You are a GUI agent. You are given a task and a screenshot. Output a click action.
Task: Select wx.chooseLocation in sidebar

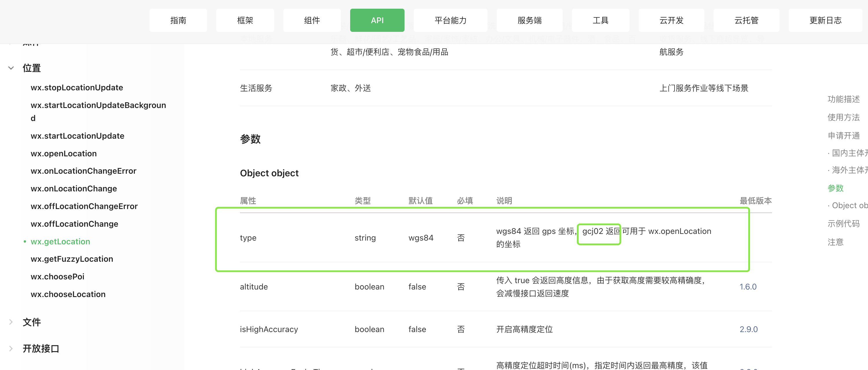tap(68, 294)
